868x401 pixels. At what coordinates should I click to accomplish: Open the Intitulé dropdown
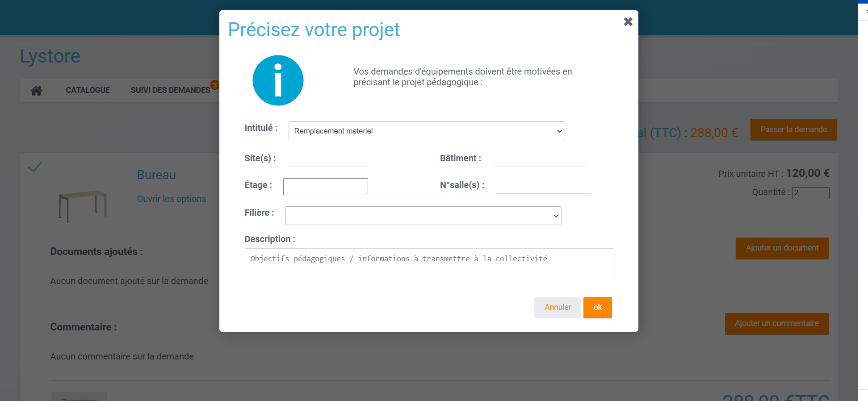[426, 131]
